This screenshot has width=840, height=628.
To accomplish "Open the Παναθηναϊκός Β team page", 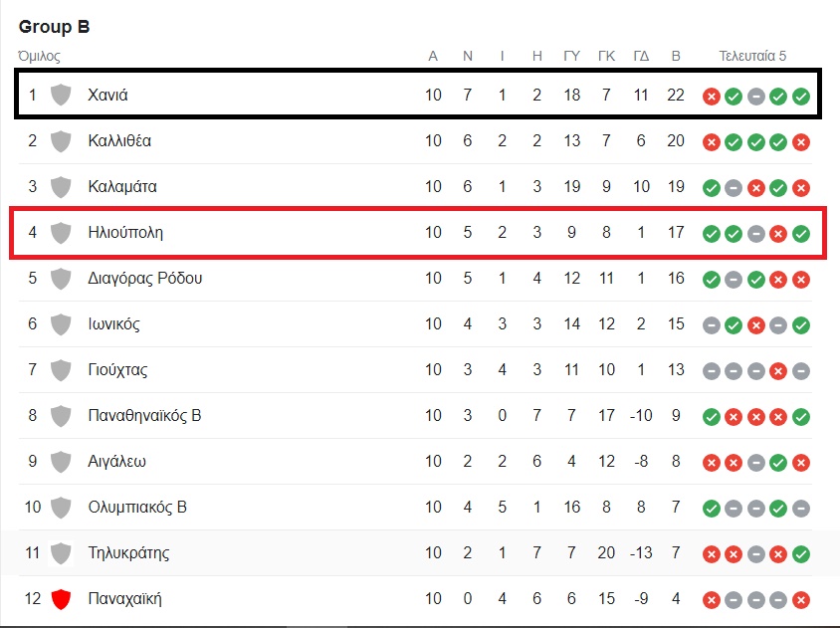I will [x=144, y=415].
